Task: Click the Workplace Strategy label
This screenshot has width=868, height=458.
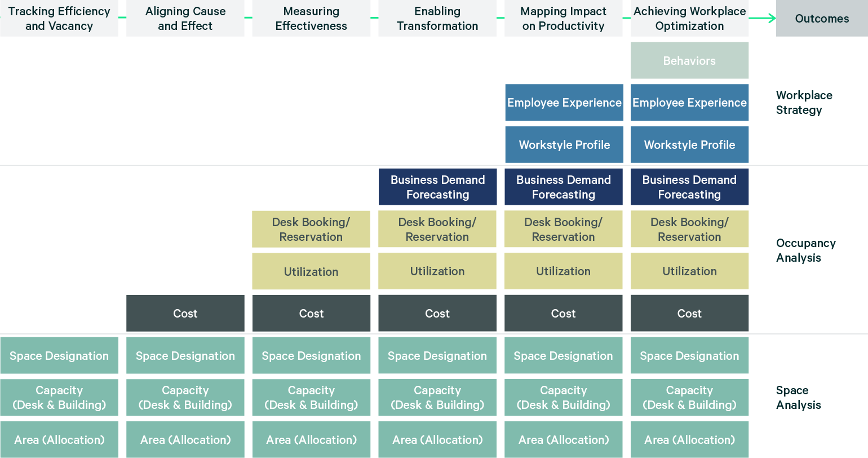Action: click(x=804, y=103)
